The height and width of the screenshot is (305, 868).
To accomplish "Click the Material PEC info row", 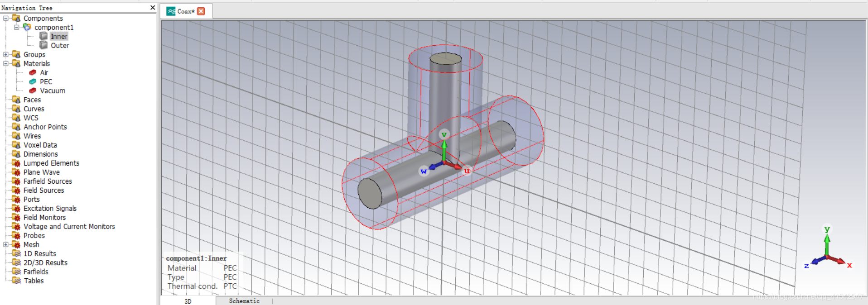I will (202, 268).
